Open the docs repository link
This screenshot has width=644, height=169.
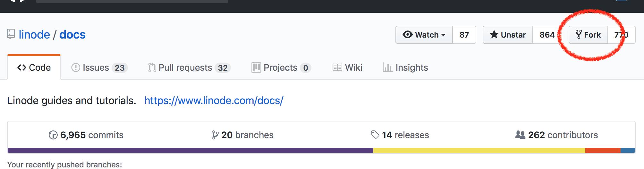tap(72, 35)
